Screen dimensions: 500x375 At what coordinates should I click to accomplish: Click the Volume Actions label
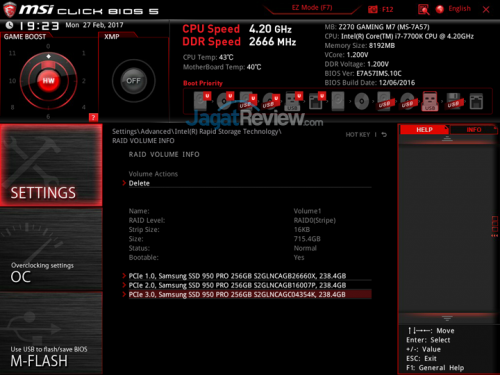click(153, 174)
